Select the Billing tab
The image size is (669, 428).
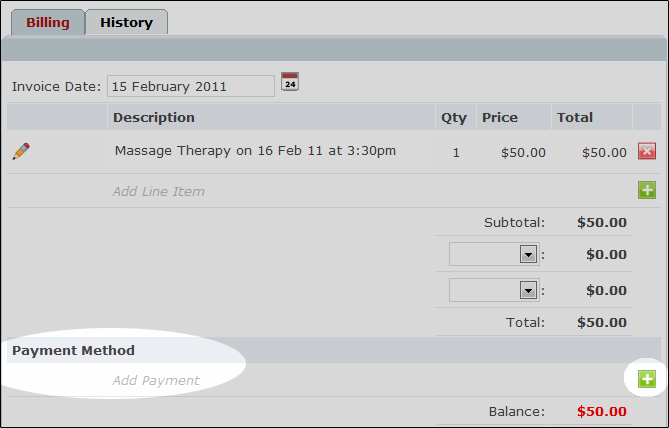(48, 22)
